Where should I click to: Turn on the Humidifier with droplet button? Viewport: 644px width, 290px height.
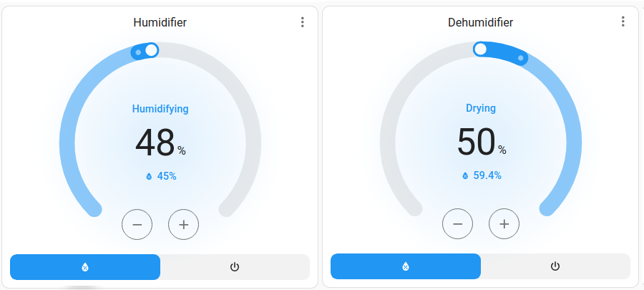[85, 267]
